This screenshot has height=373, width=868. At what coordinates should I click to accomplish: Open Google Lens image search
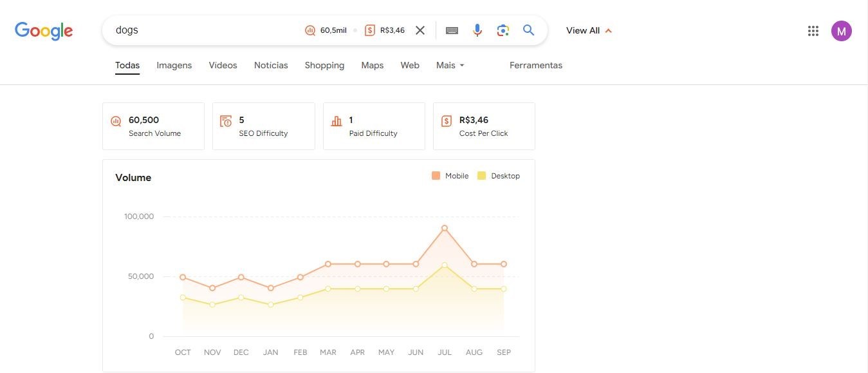pos(503,30)
